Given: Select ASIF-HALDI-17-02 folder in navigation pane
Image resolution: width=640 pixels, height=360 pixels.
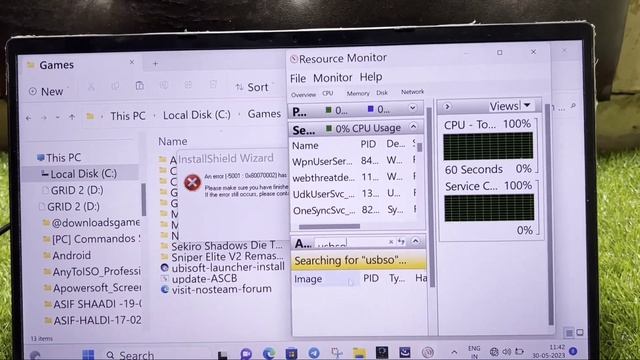Looking at the screenshot, I should pos(93,320).
